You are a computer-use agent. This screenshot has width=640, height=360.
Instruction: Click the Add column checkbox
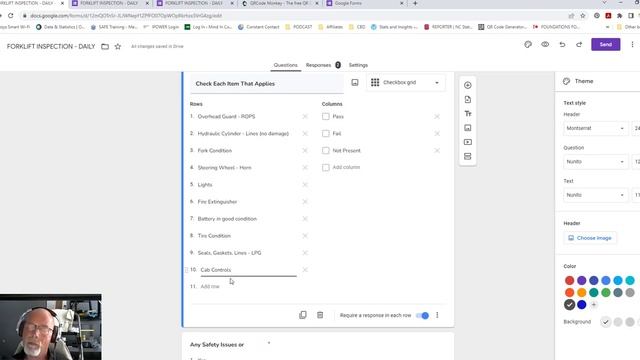click(325, 167)
